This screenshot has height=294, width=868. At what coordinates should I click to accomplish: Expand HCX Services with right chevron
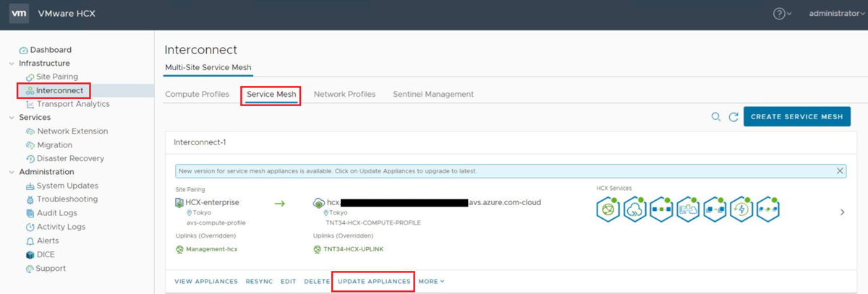click(843, 212)
